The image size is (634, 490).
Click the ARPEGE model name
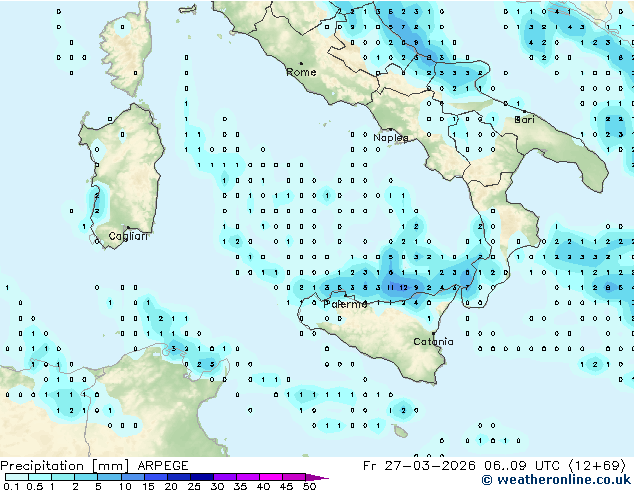(163, 466)
